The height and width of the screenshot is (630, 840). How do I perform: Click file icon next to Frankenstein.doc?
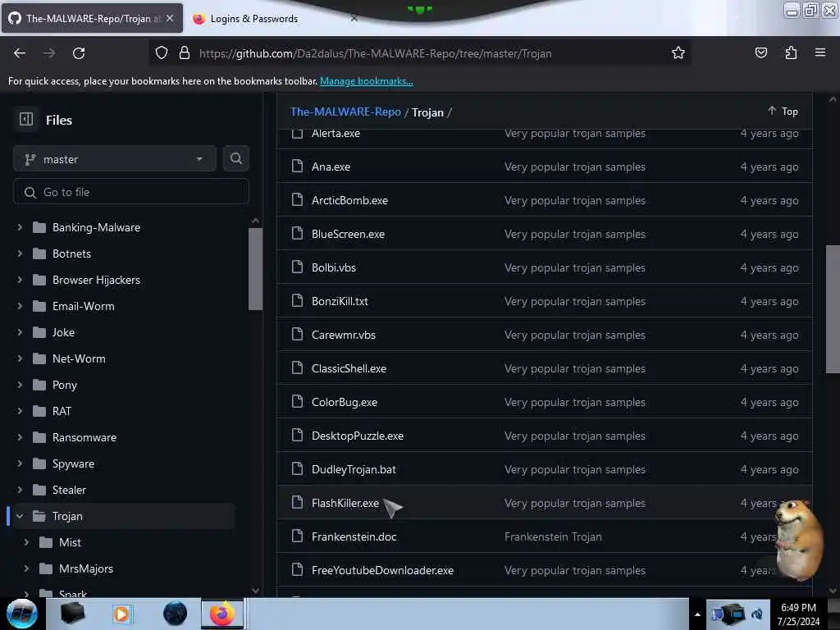click(297, 536)
